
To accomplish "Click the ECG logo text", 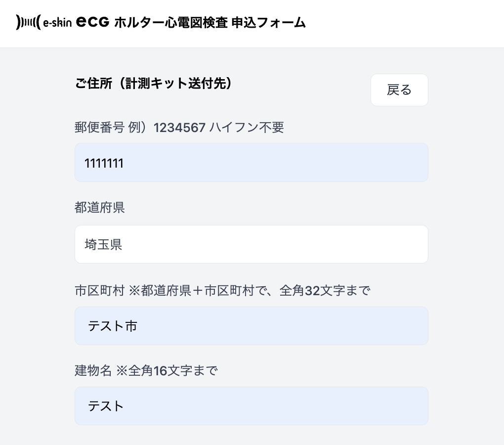I will (x=93, y=22).
